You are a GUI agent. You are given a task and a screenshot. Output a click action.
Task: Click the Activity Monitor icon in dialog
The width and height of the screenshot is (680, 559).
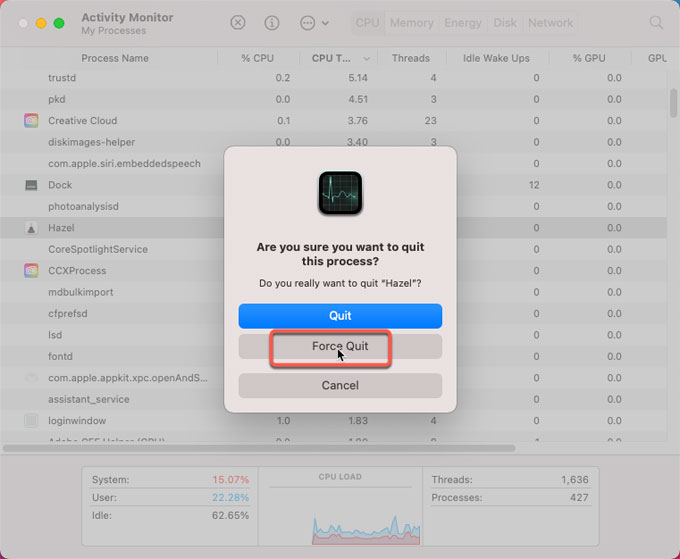(x=340, y=193)
